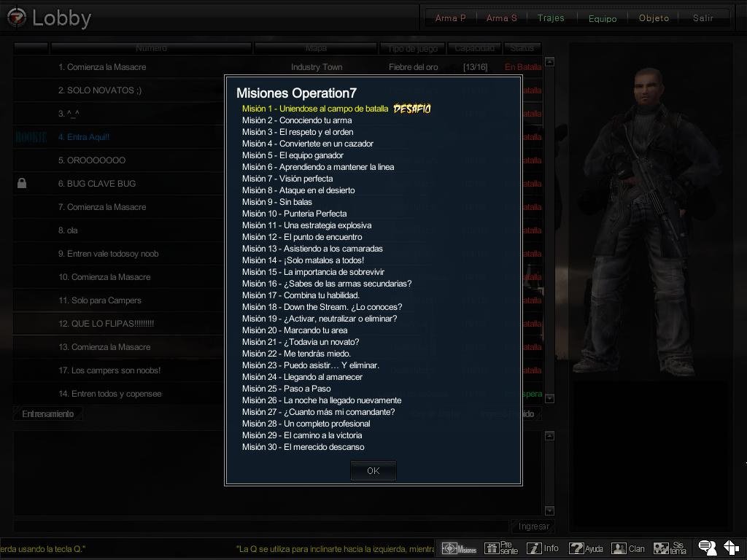Select Misión 24 - Llegando al amanecer
The image size is (747, 560).
302,377
